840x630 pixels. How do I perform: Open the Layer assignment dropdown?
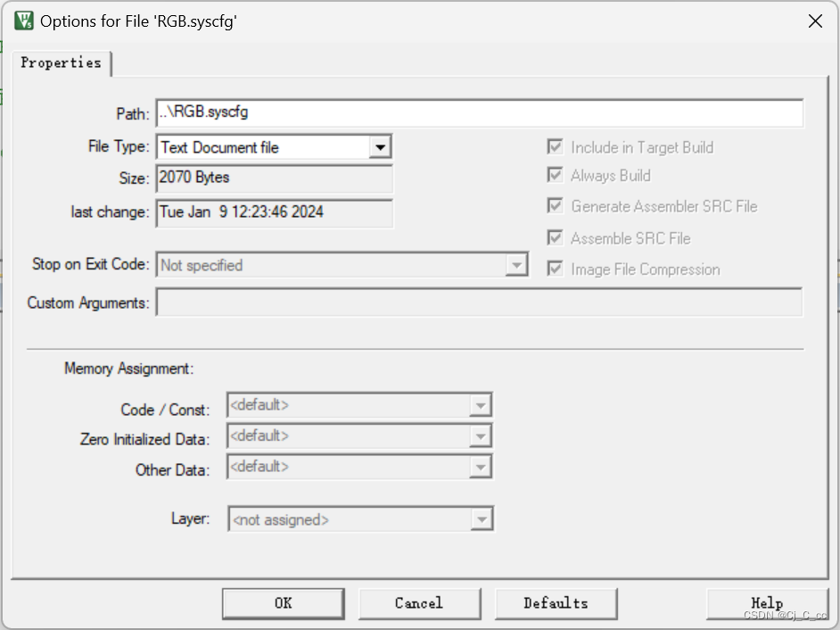(x=481, y=518)
